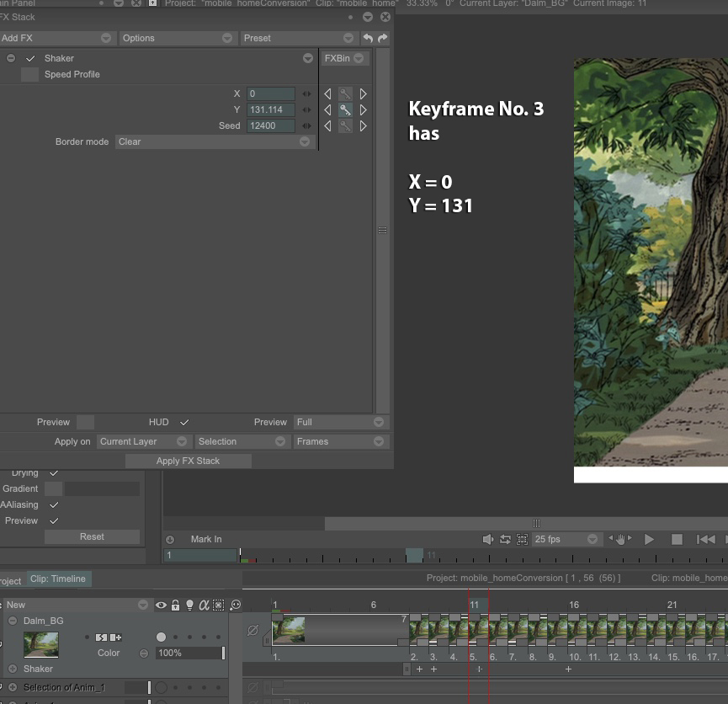The width and height of the screenshot is (728, 704).
Task: Toggle keyframe key icon for Y
Action: pyautogui.click(x=345, y=109)
